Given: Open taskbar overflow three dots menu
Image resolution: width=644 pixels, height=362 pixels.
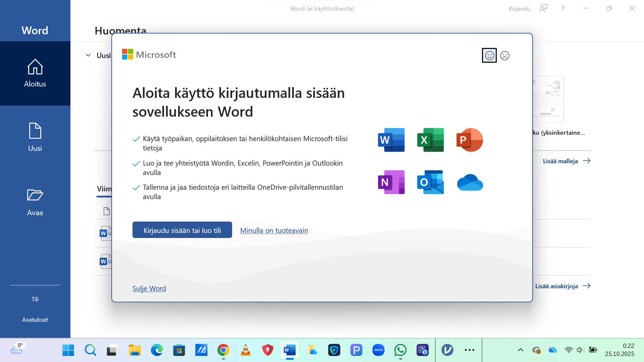Looking at the screenshot, I should coord(470,350).
